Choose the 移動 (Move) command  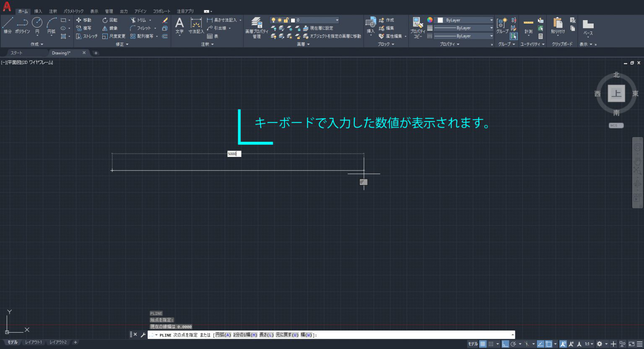pos(83,20)
